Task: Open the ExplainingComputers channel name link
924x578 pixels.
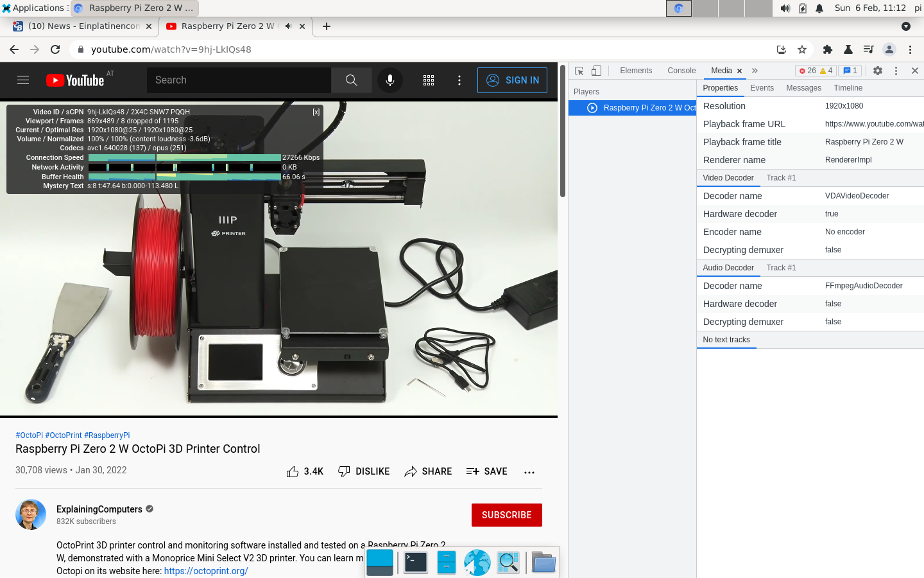Action: coord(99,509)
